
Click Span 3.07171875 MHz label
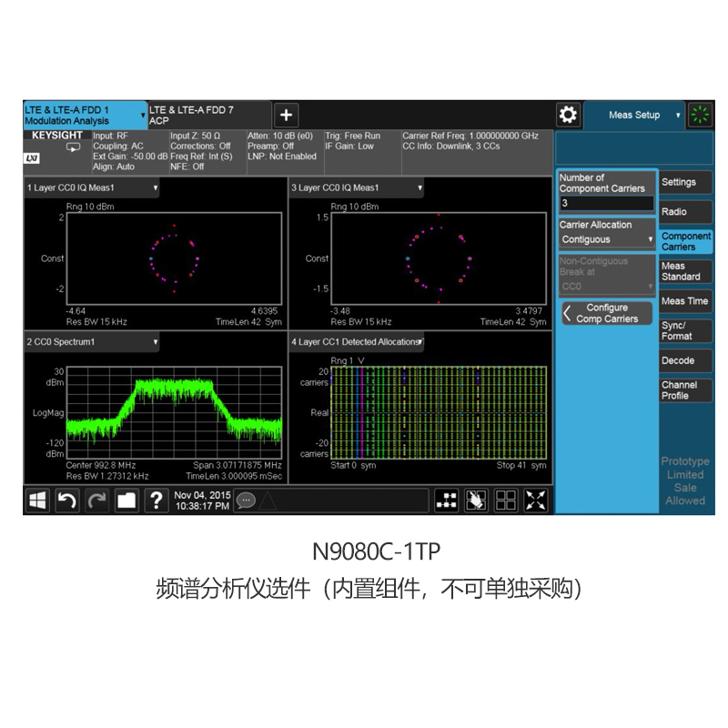click(x=238, y=465)
